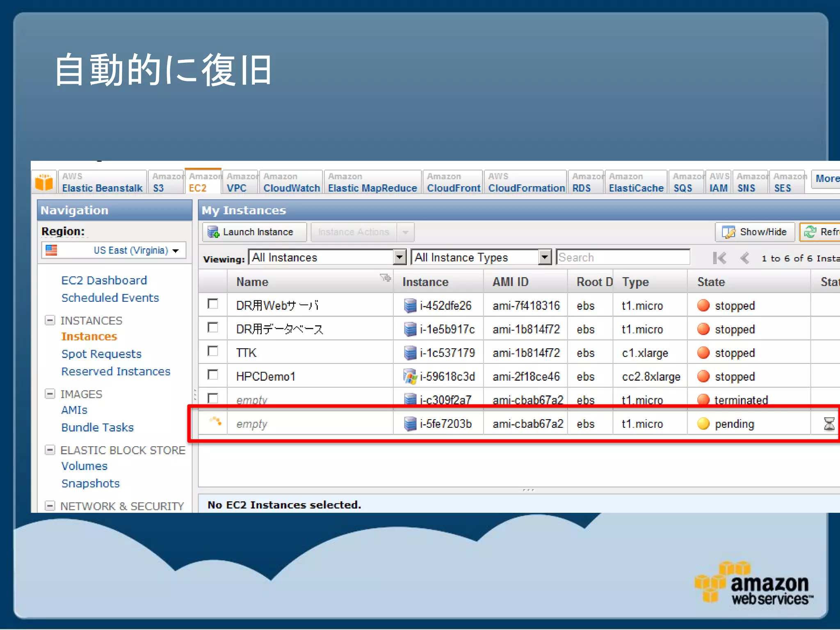Go to first page arrow icon

pyautogui.click(x=719, y=258)
